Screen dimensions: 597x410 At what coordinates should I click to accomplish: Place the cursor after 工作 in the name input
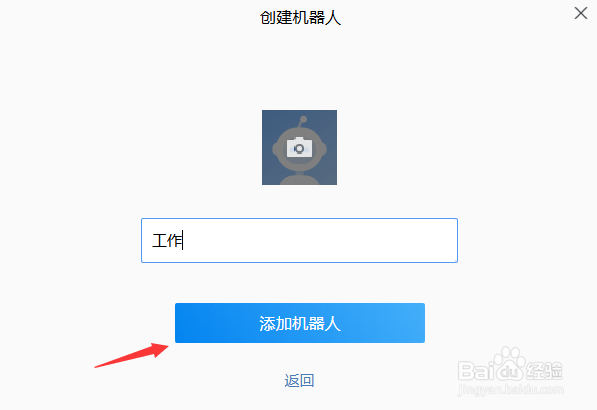184,241
